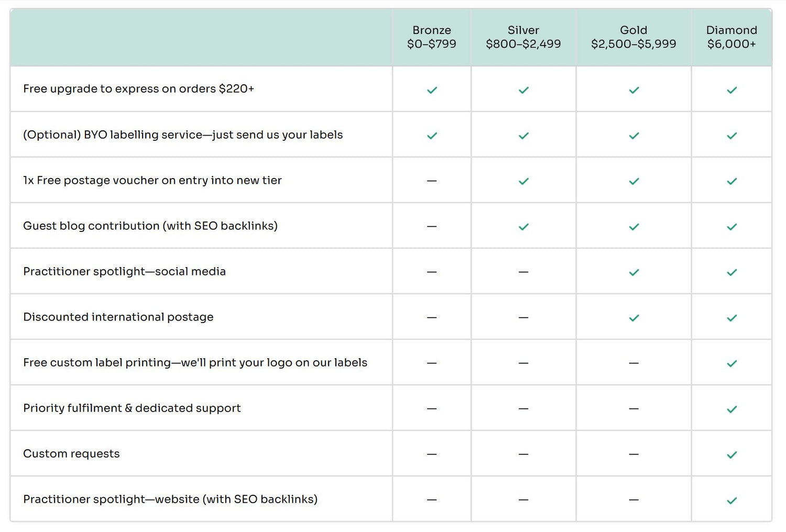Screen dimensions: 786x532
Task: Click Silver checkmark for BYO labelling service
Action: click(523, 136)
